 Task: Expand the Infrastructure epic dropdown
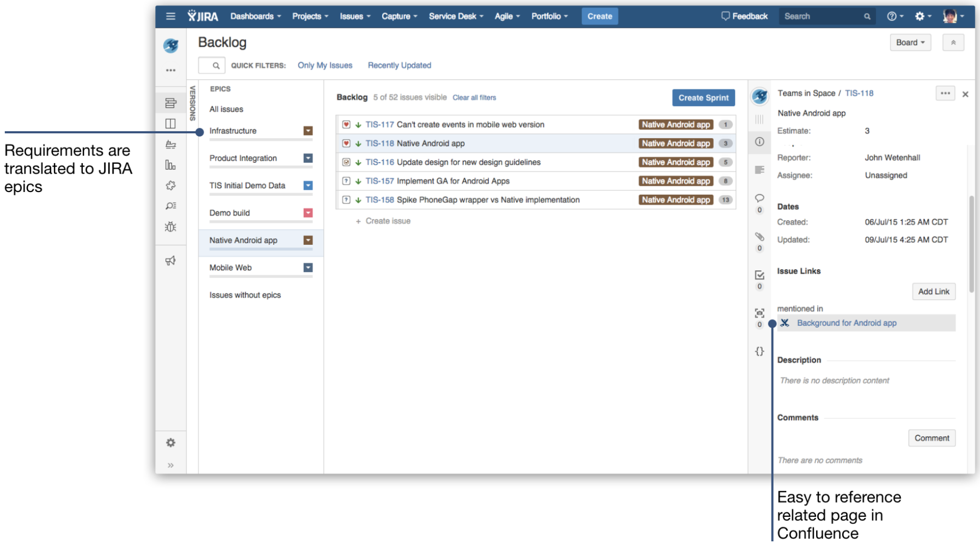click(308, 131)
